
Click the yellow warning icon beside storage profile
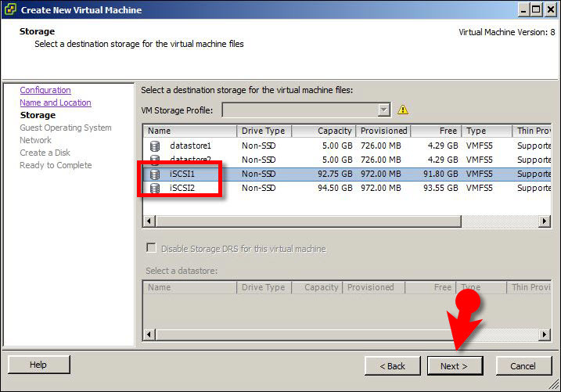(x=403, y=110)
